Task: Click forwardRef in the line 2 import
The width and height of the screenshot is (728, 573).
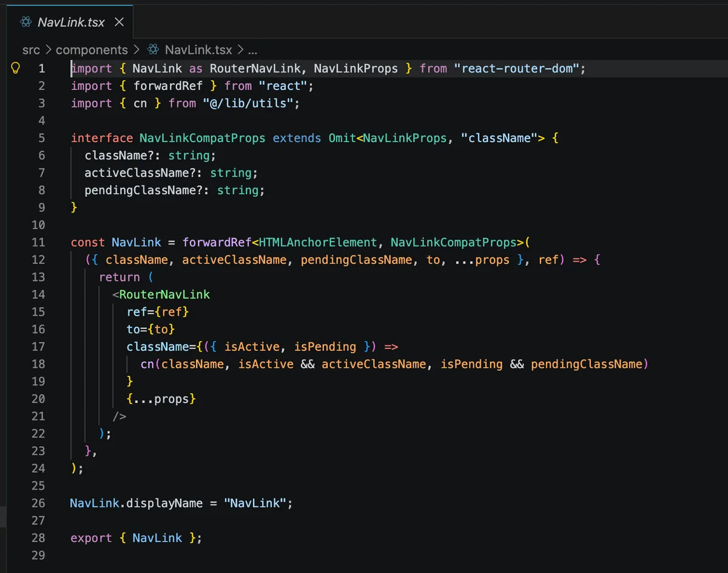Action: click(168, 86)
